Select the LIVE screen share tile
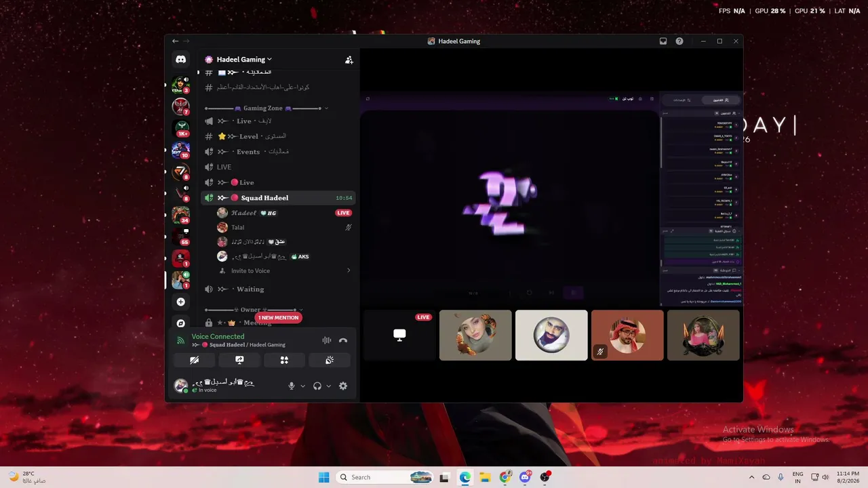This screenshot has width=868, height=488. coord(399,335)
